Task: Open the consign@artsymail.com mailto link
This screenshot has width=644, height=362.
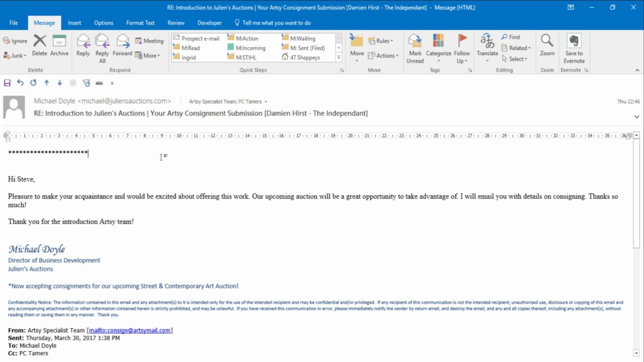Action: click(x=129, y=330)
